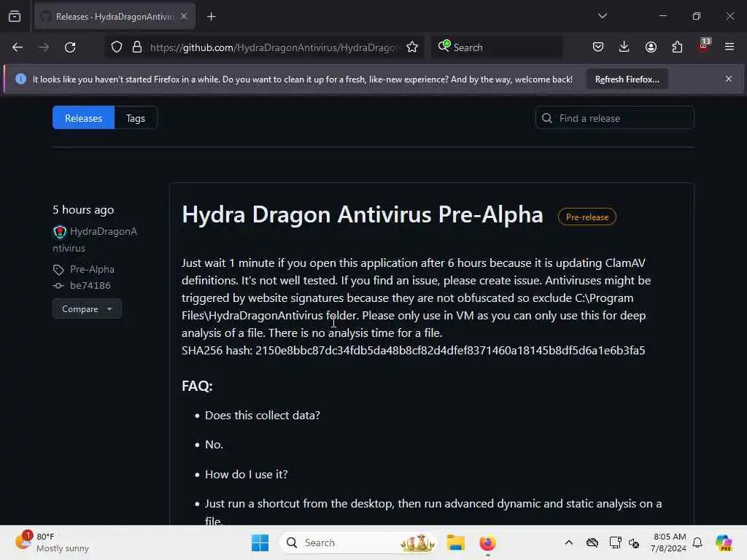The image size is (747, 560).
Task: Click the display/network tray icon
Action: click(x=615, y=542)
